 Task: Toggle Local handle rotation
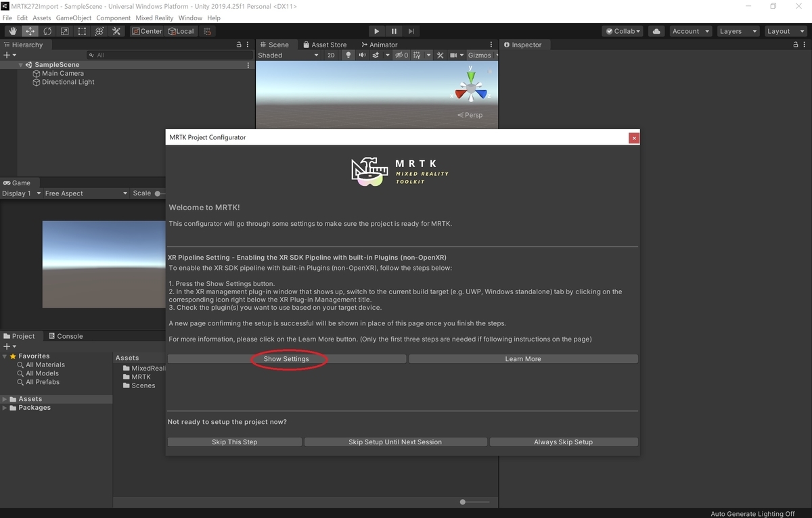click(x=181, y=31)
